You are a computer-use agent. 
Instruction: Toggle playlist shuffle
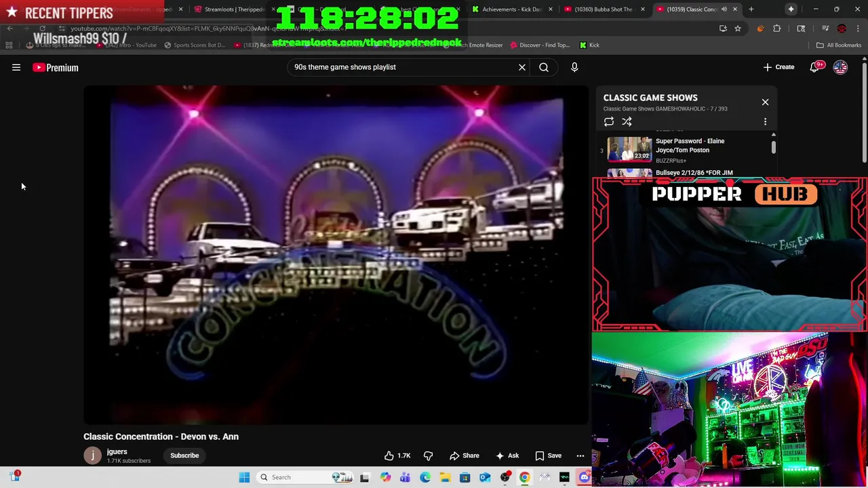pos(627,122)
